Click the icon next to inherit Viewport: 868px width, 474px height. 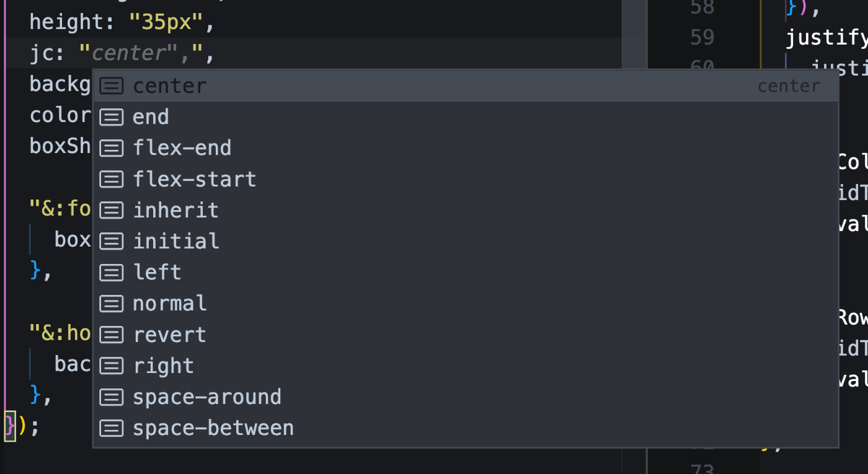click(112, 210)
